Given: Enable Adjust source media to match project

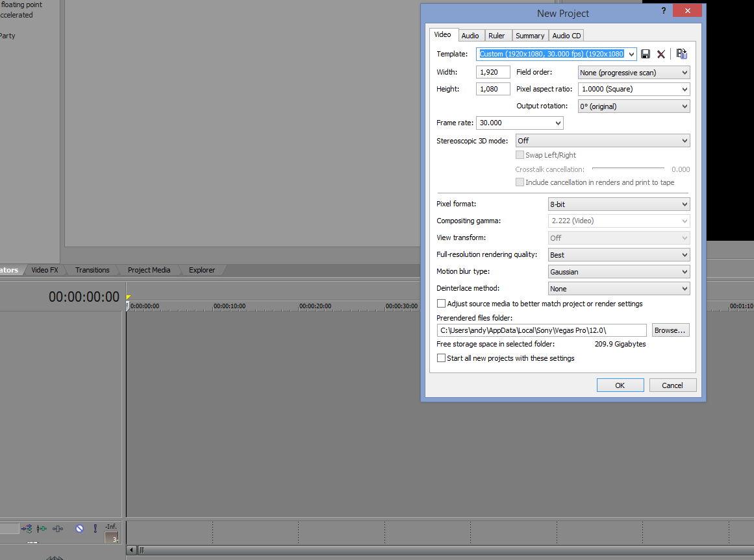Looking at the screenshot, I should point(442,304).
